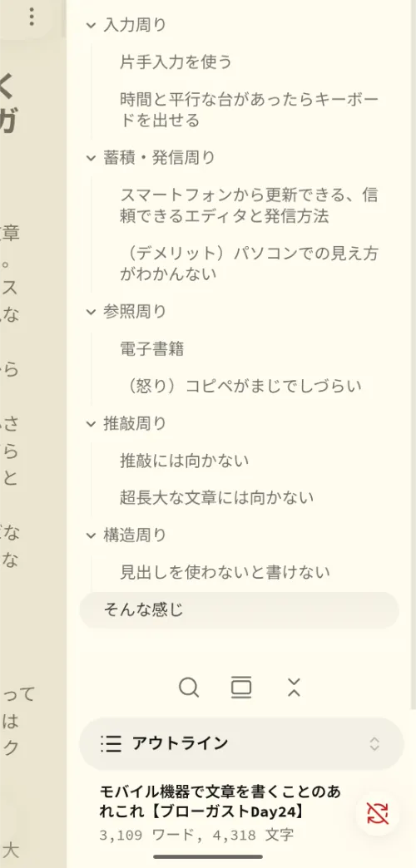
Task: Collapse the 参照周り heading chevron
Action: point(91,313)
